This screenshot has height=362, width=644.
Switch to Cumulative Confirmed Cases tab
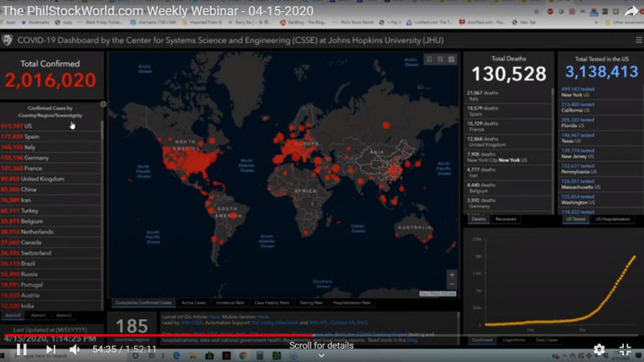pyautogui.click(x=143, y=303)
